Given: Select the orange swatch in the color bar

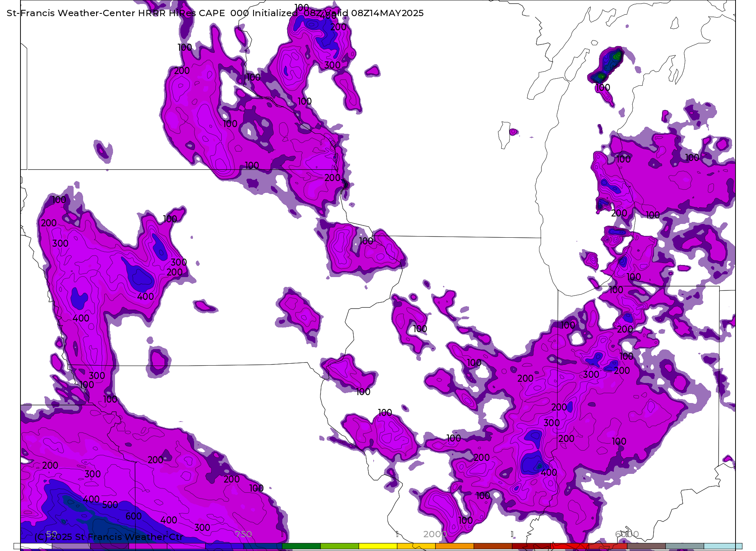Looking at the screenshot, I should pyautogui.click(x=454, y=546).
